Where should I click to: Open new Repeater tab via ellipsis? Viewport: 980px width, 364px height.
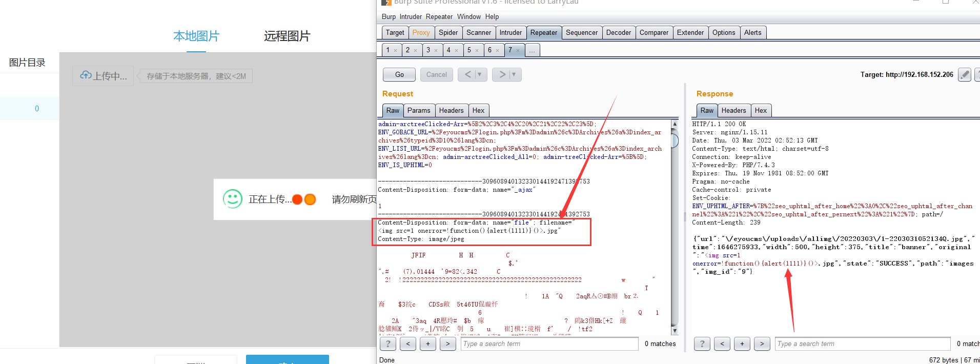click(533, 50)
